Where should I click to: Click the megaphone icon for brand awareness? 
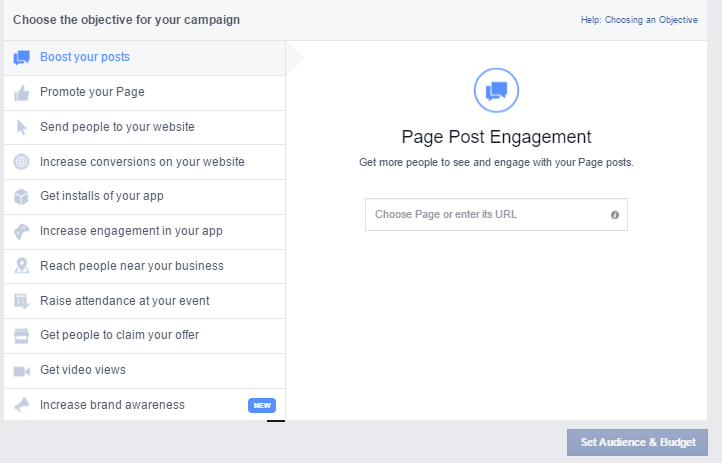21,405
